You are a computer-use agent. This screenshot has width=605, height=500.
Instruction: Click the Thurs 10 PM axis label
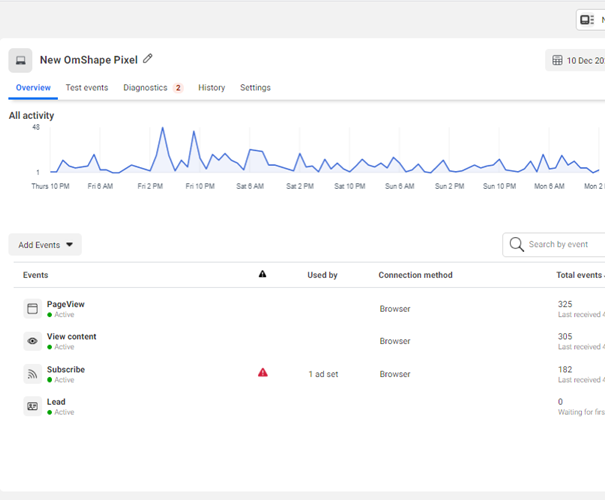pyautogui.click(x=50, y=186)
